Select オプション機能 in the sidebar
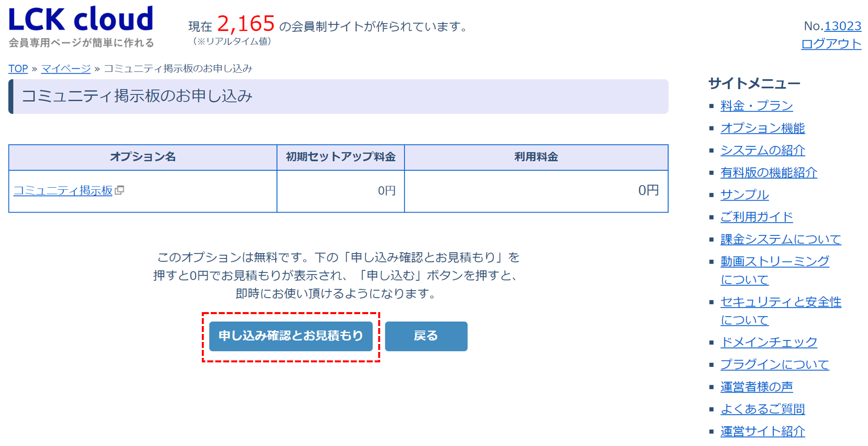 [x=762, y=128]
